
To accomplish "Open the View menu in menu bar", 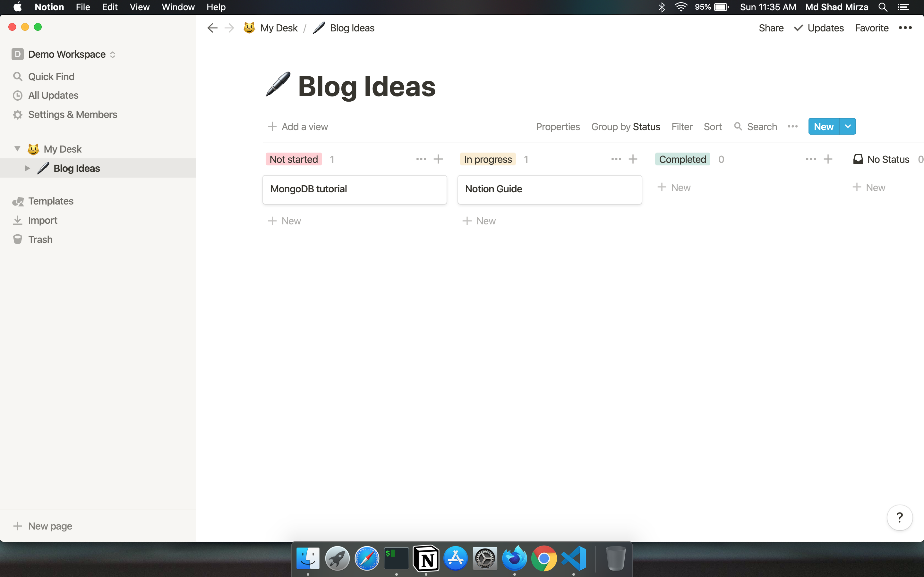I will click(x=139, y=7).
